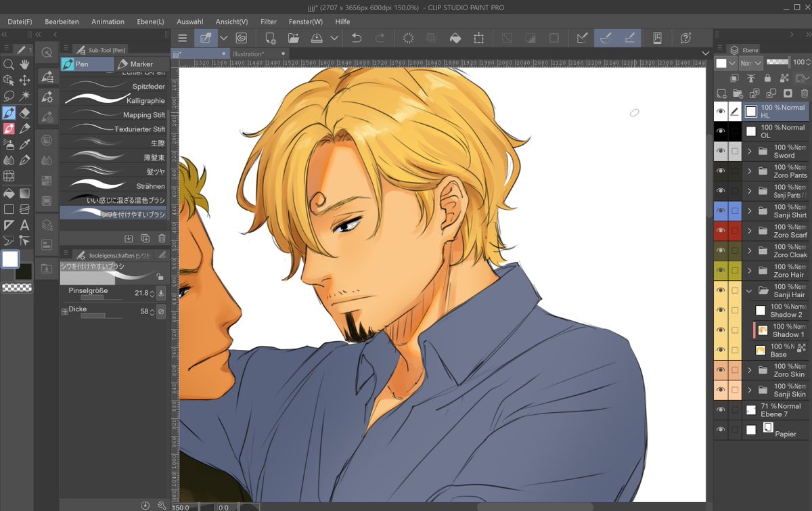Screen dimensions: 812x511
Task: Collapse the Sanji Hair folder
Action: click(749, 291)
